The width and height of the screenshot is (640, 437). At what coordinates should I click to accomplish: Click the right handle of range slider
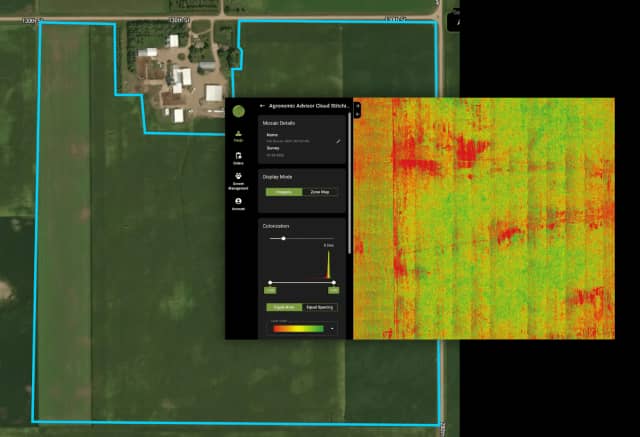point(334,282)
